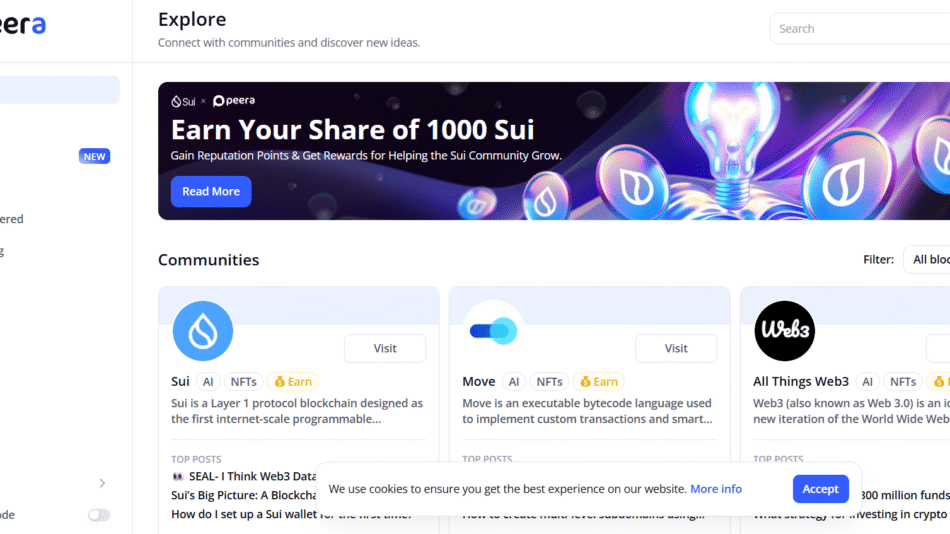Viewport: 950px width, 534px height.
Task: Select the NFTs tag on the Move card
Action: pyautogui.click(x=549, y=381)
